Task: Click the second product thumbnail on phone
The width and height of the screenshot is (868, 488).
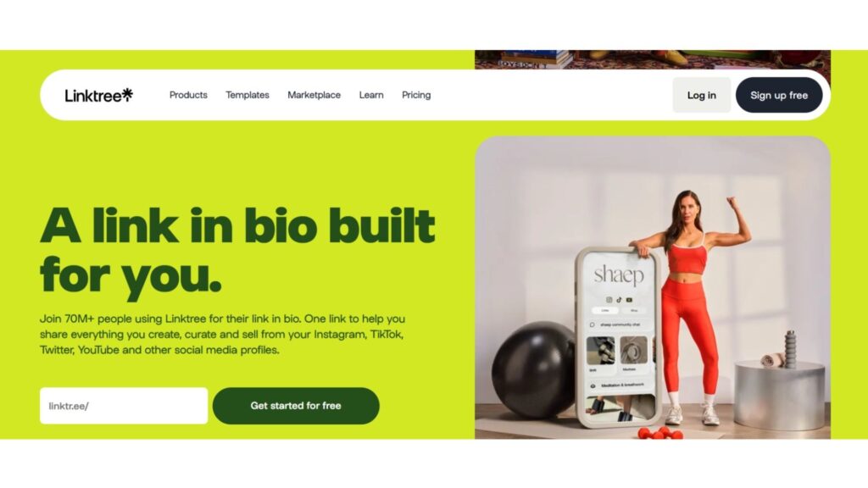Action: [x=633, y=350]
